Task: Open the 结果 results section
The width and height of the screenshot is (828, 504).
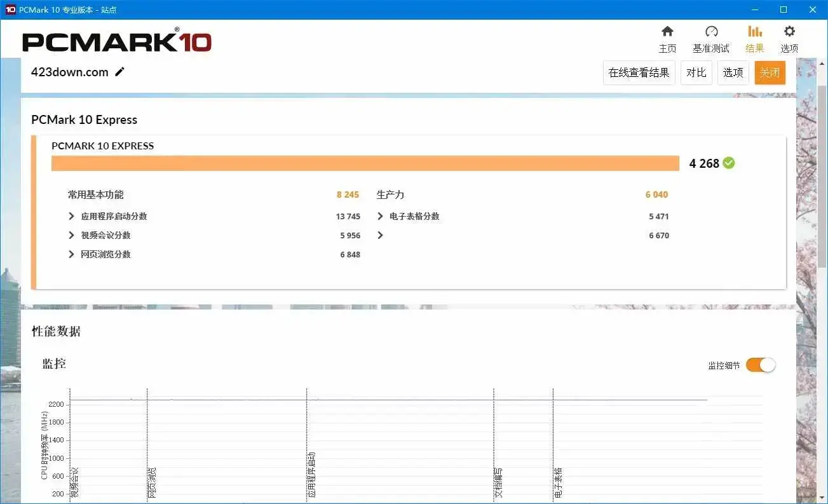Action: (754, 38)
